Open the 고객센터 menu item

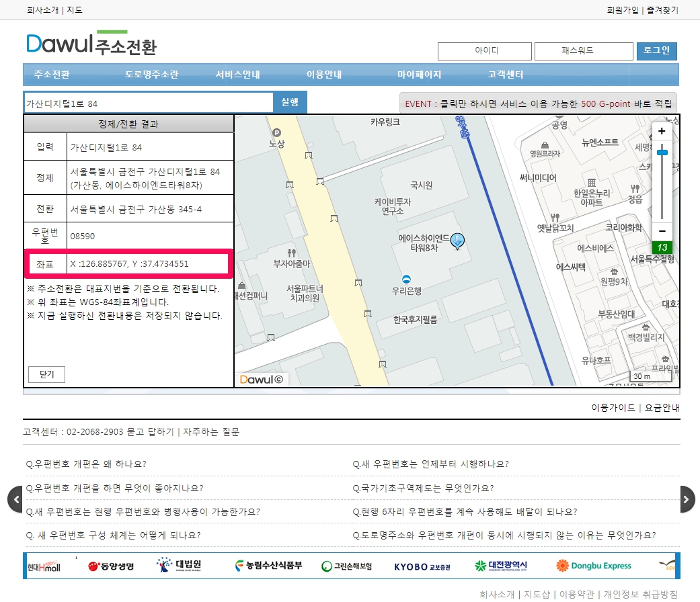pyautogui.click(x=505, y=75)
